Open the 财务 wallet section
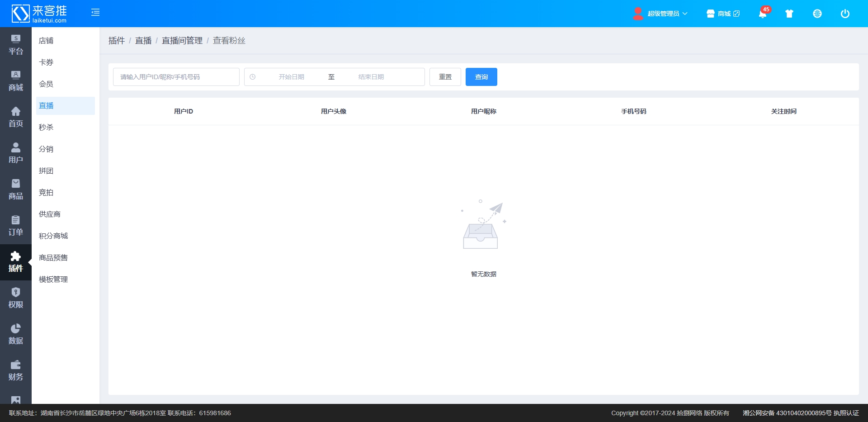The width and height of the screenshot is (868, 422). point(16,370)
